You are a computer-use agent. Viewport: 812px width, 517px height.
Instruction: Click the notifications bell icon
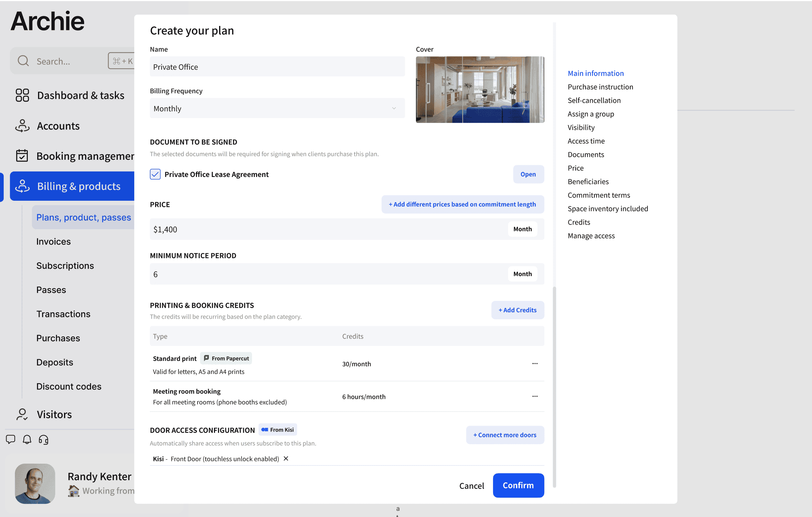(x=27, y=439)
